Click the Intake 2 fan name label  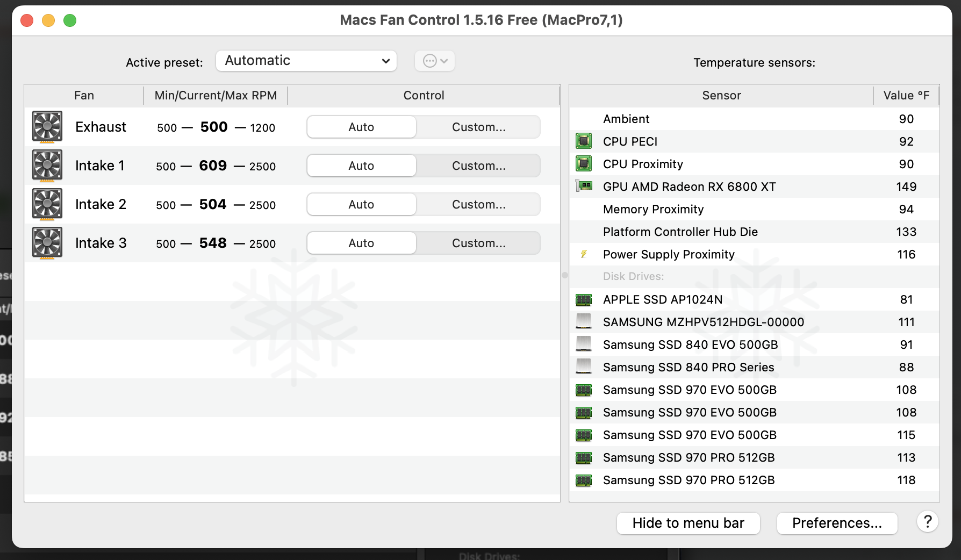coord(101,204)
